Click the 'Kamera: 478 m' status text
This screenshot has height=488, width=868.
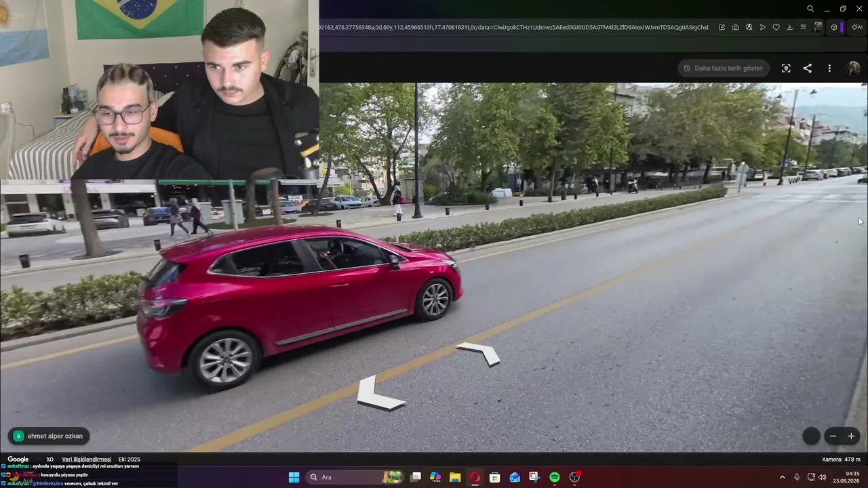click(841, 460)
